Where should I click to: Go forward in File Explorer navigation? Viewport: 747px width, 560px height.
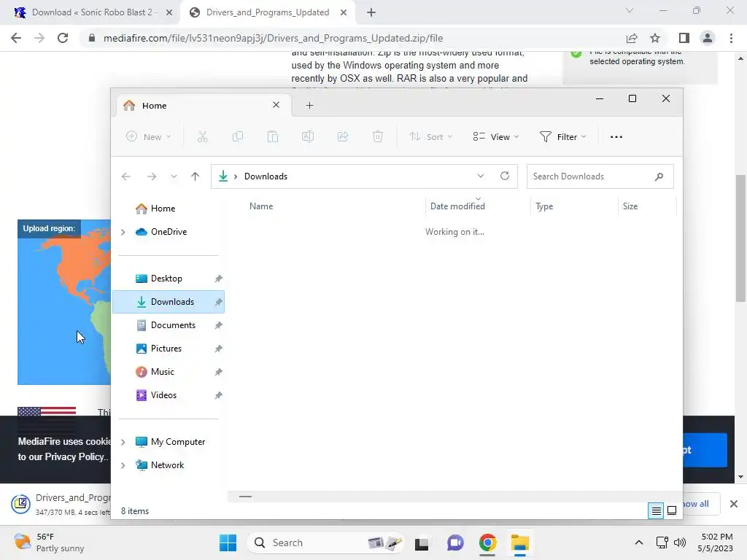pyautogui.click(x=152, y=176)
